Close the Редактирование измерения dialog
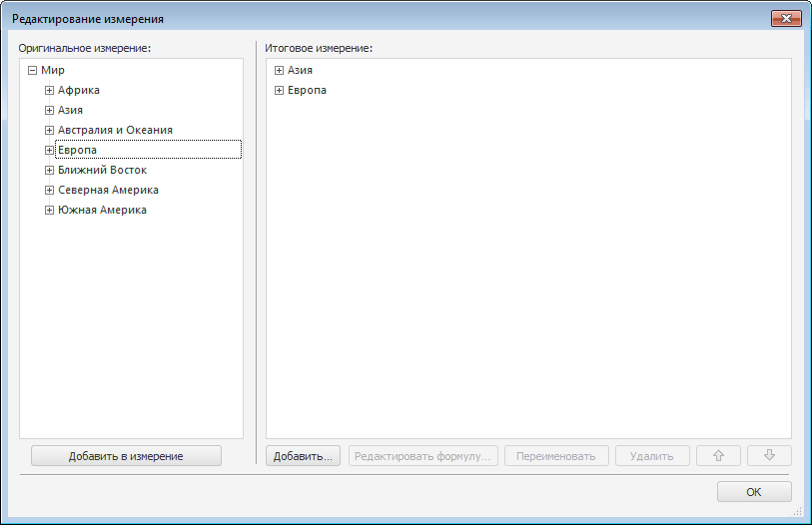This screenshot has height=525, width=812. 786,19
